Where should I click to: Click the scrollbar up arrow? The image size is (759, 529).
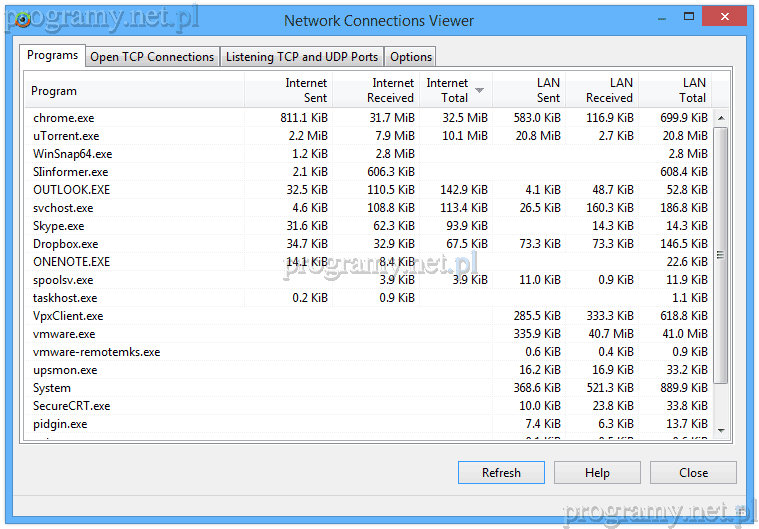coord(722,118)
